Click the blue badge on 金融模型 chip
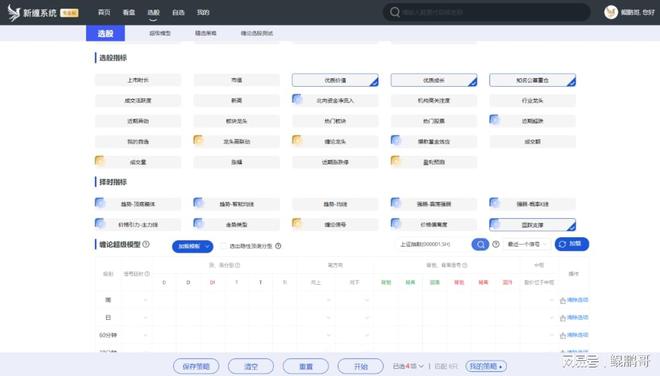This screenshot has height=376, width=660. (198, 223)
